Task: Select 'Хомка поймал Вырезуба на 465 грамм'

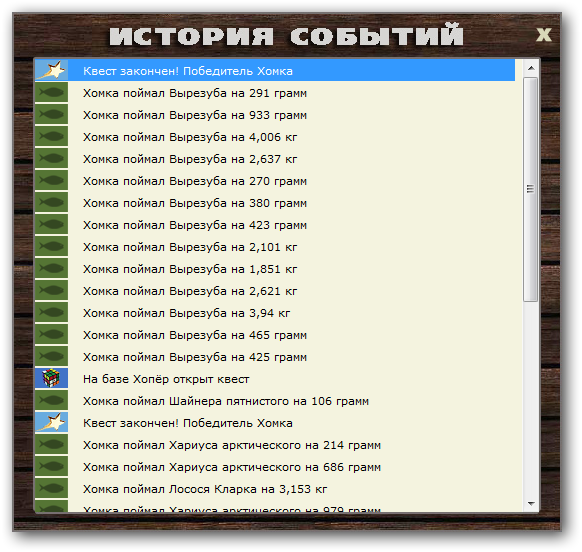Action: [x=275, y=334]
